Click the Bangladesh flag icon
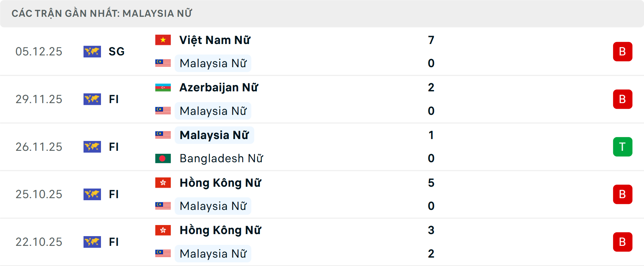Viewport: 644px width, 266px height. 163,158
